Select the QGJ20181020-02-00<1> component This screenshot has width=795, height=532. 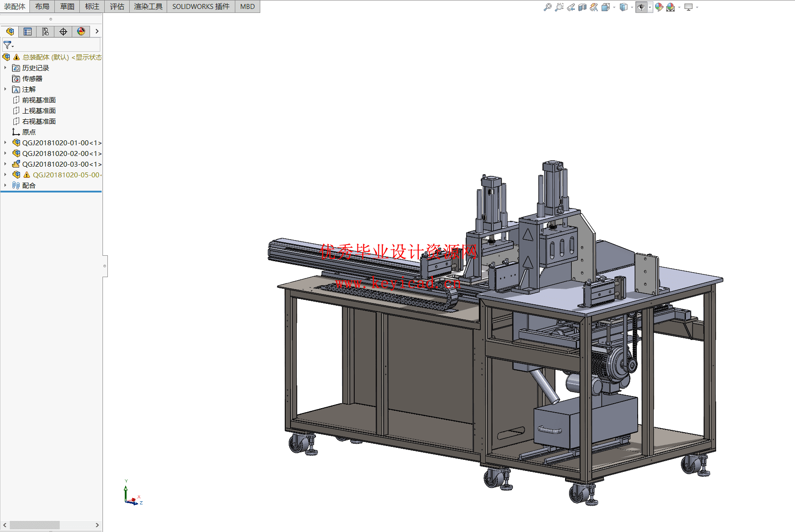62,153
